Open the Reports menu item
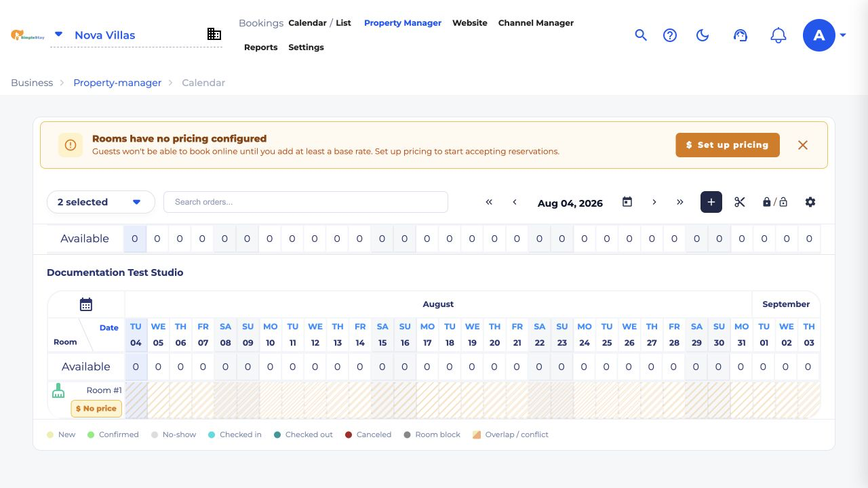The image size is (868, 488). (x=261, y=47)
